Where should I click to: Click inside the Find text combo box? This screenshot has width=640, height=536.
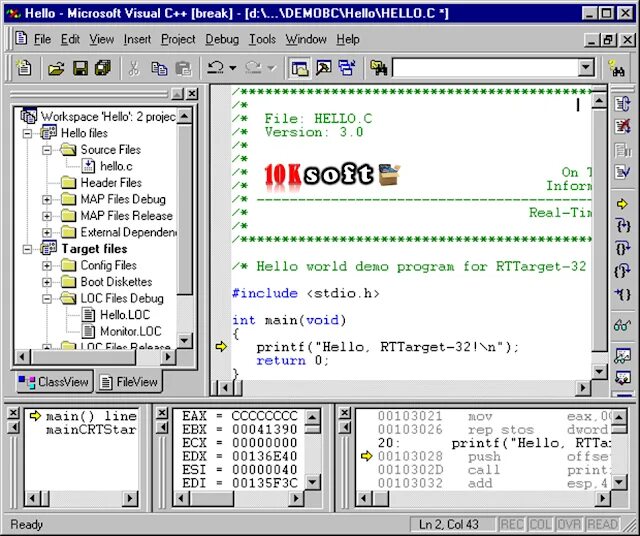[x=485, y=68]
